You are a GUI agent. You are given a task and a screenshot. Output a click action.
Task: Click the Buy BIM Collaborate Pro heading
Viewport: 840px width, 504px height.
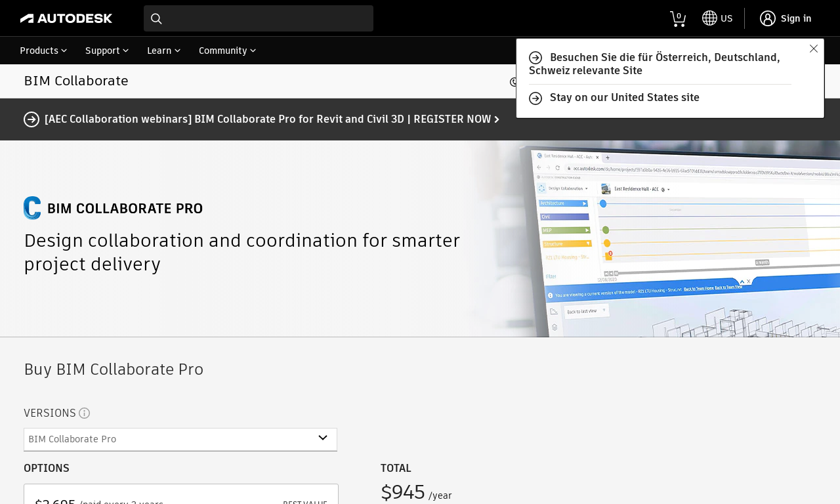click(114, 369)
